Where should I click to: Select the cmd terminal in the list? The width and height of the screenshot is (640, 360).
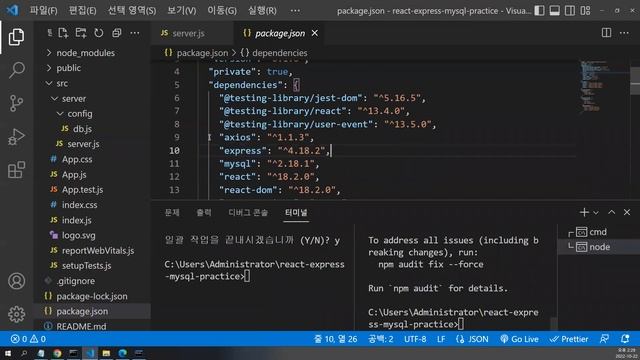pyautogui.click(x=598, y=232)
